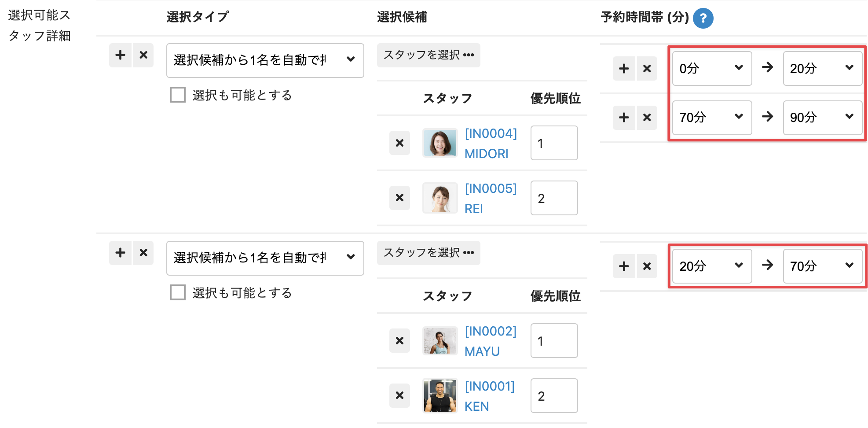The height and width of the screenshot is (428, 868).
Task: Add a staff group after the first group
Action: click(x=120, y=55)
